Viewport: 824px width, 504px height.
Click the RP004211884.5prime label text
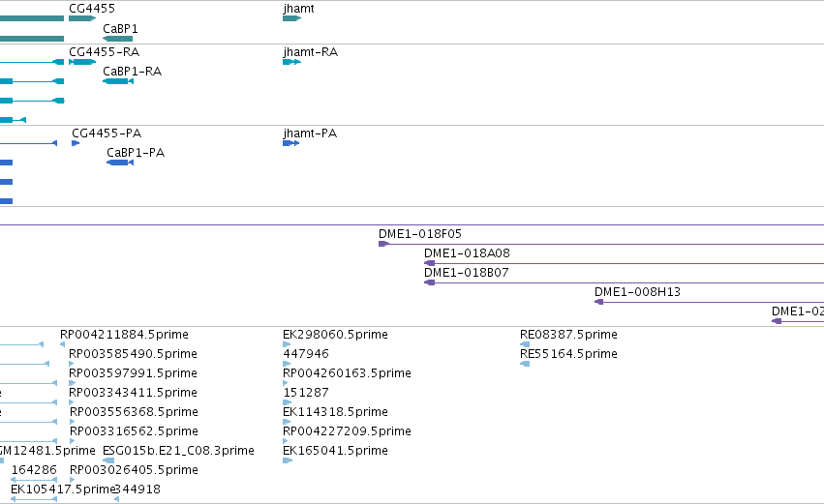[124, 335]
